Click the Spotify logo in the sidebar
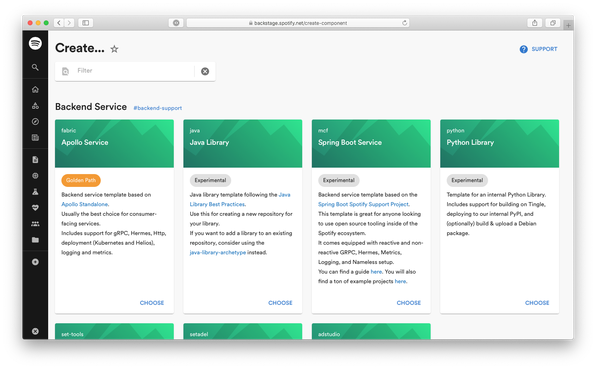The width and height of the screenshot is (596, 369). click(x=35, y=43)
